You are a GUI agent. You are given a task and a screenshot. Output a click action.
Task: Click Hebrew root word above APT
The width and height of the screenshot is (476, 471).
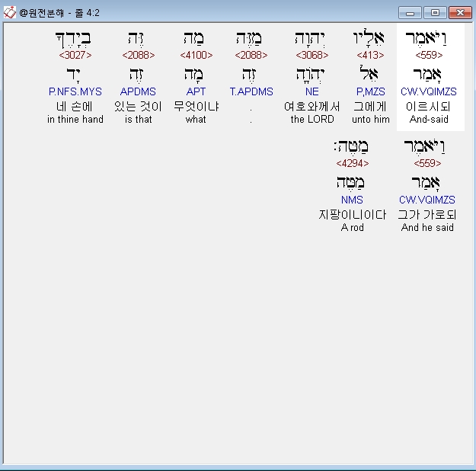[193, 75]
